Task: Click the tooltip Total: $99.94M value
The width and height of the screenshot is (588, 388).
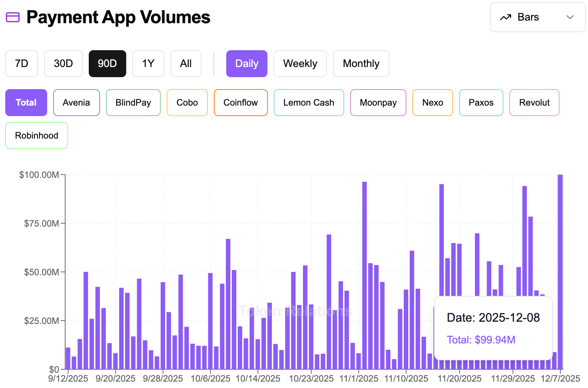Action: point(481,340)
